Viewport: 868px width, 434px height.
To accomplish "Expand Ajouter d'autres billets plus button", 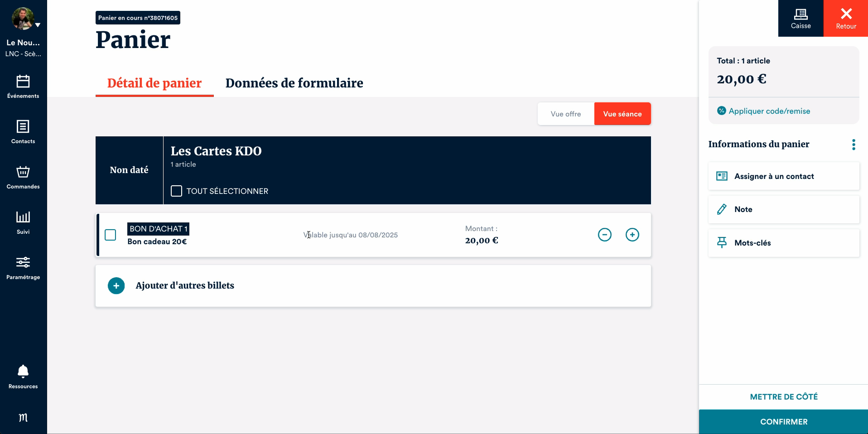I will click(x=116, y=286).
